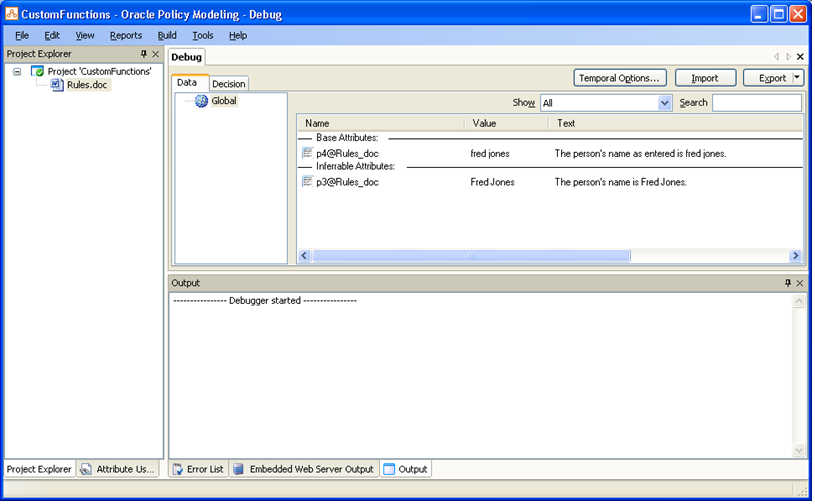Switch to the Attribute Usage tab
815x504 pixels.
tap(117, 469)
